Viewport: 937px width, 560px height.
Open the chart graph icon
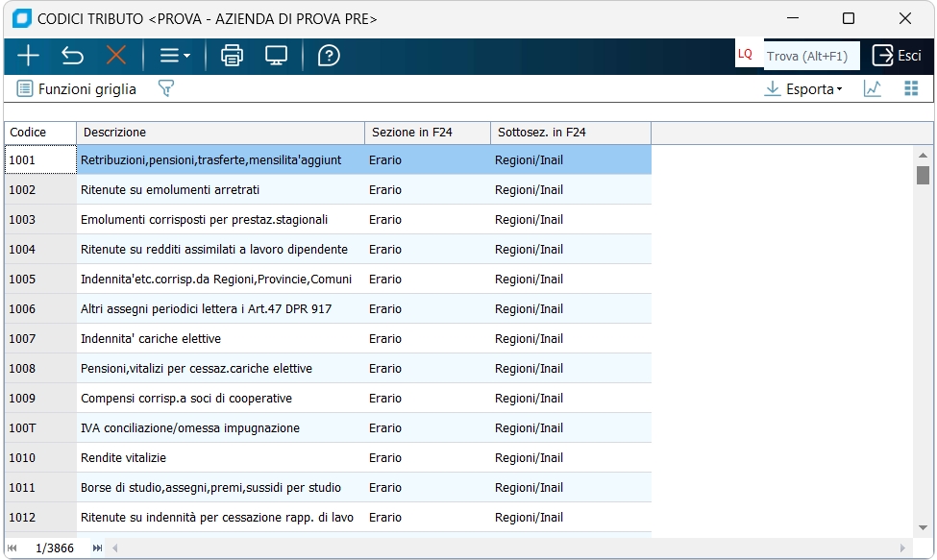(x=873, y=88)
